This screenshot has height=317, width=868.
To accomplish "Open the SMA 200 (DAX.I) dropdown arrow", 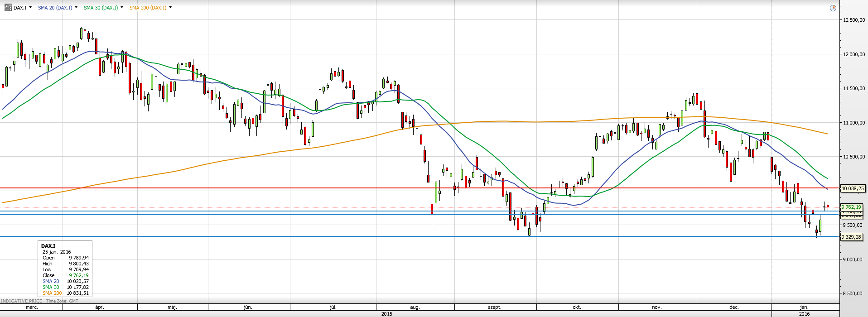I will (x=170, y=7).
